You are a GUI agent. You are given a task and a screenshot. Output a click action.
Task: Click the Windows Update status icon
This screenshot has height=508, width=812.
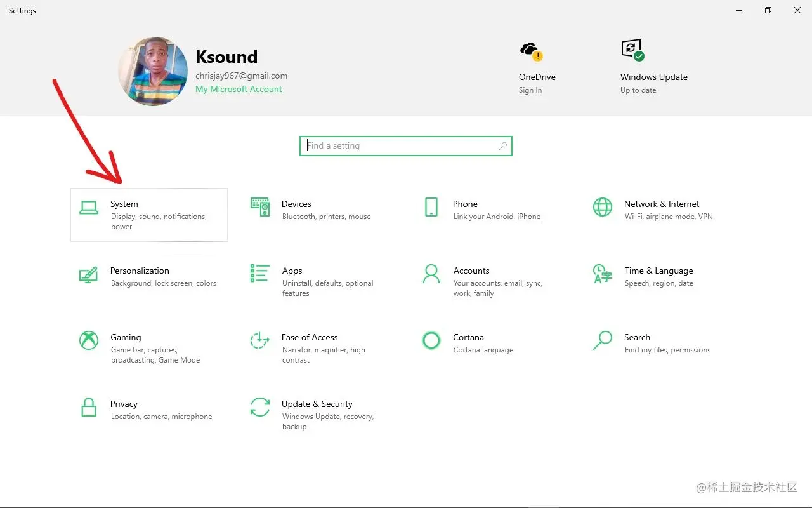tap(632, 50)
